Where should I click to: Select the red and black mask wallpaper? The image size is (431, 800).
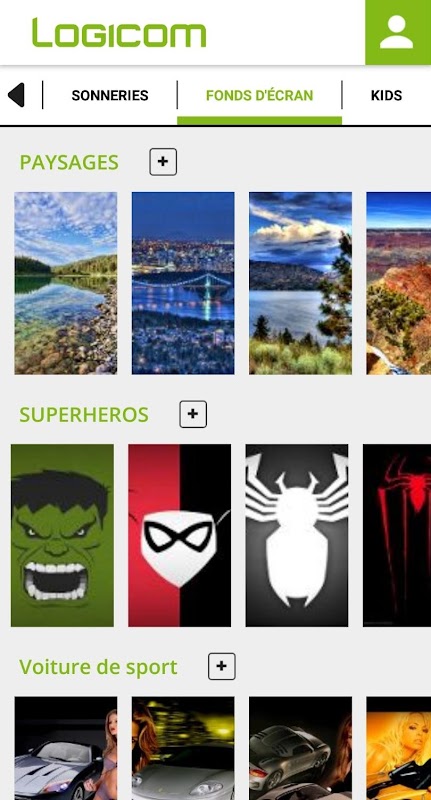(x=180, y=535)
